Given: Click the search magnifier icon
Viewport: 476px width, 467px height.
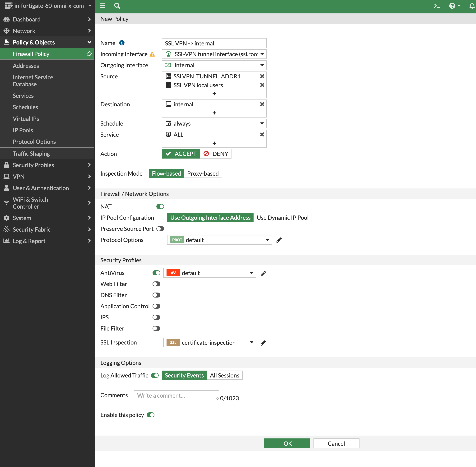Looking at the screenshot, I should tap(117, 6).
